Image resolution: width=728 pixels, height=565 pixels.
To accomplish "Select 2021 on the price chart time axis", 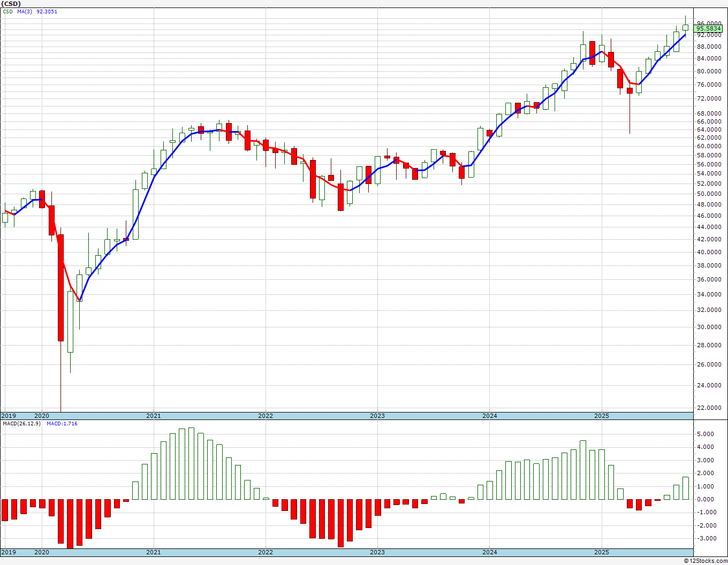I will (154, 416).
